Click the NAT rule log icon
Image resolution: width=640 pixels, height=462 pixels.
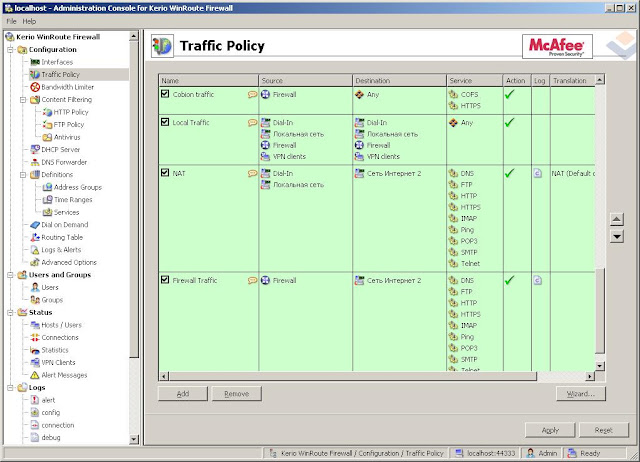[x=538, y=173]
